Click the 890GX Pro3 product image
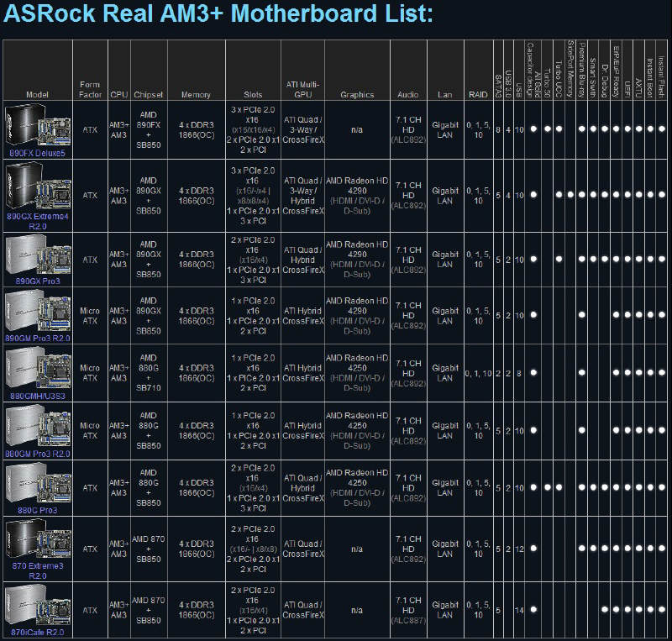 [38, 255]
